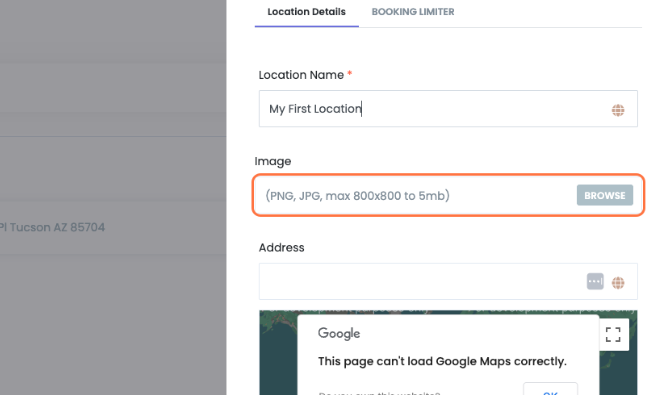Click the 'can't load Google Maps correctly' message
The height and width of the screenshot is (395, 663).
442,361
